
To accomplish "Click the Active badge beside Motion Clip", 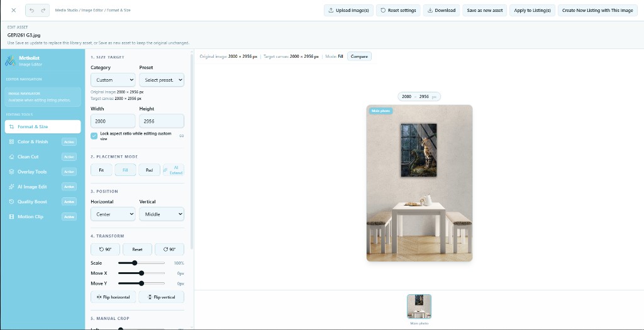I will click(69, 217).
